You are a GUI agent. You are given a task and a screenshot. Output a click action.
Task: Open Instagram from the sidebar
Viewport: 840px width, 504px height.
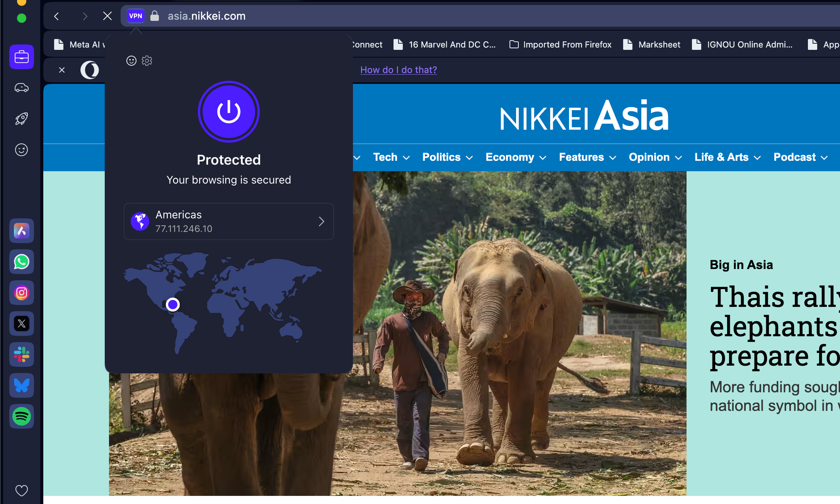(x=21, y=293)
